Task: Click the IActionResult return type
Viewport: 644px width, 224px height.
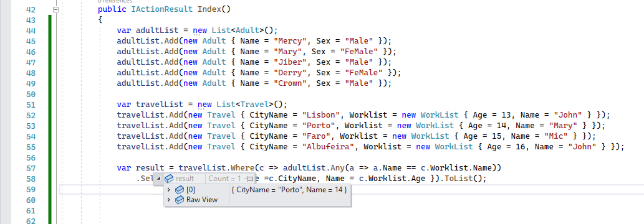Action: (162, 9)
